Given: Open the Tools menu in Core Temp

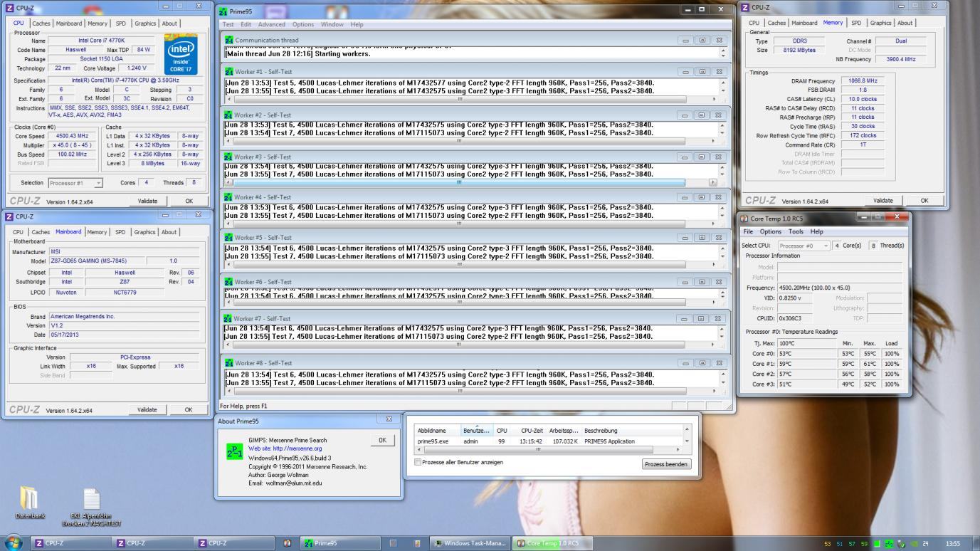Looking at the screenshot, I should [x=796, y=231].
